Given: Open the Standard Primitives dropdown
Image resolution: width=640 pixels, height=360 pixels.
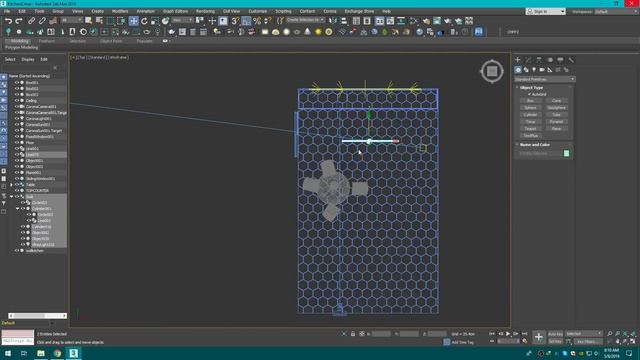Looking at the screenshot, I should click(x=544, y=79).
